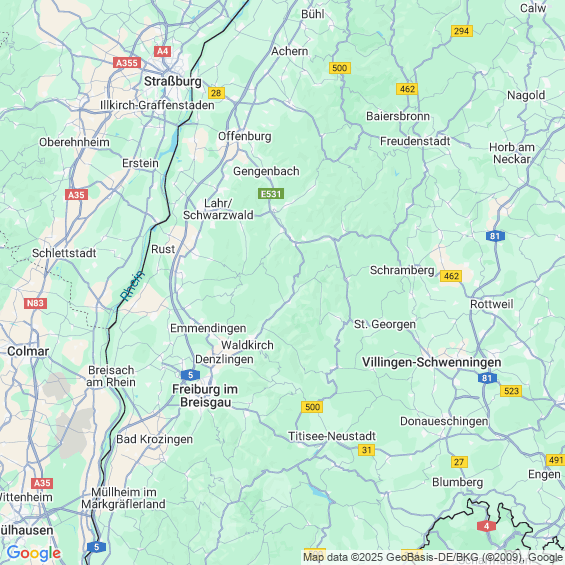Click the A4 highway shield near Straßburg

(163, 51)
